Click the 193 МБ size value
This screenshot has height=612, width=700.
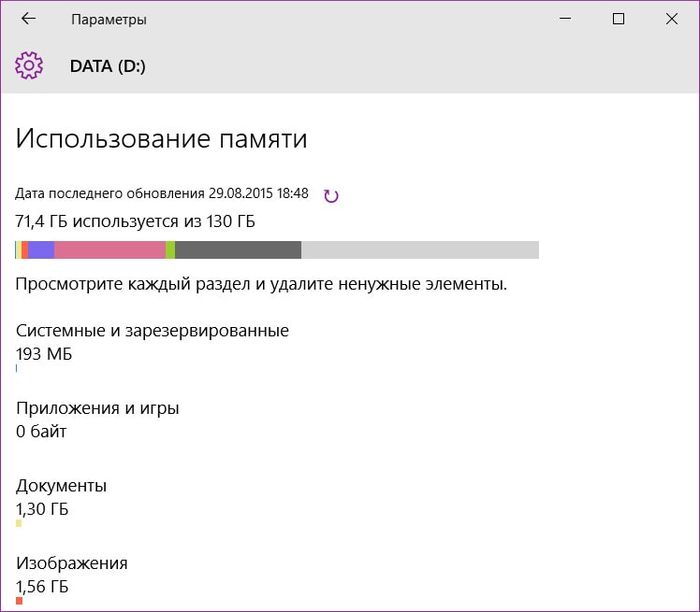click(44, 354)
